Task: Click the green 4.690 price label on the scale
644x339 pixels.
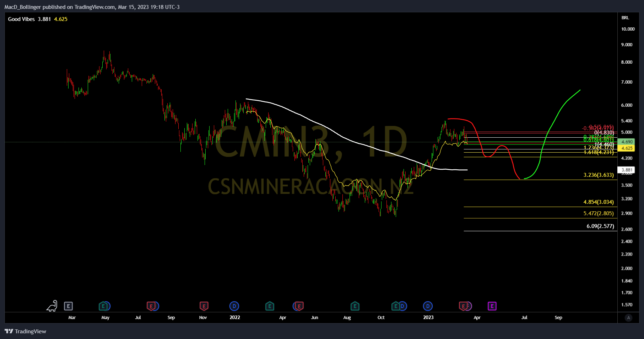Action: tap(626, 142)
